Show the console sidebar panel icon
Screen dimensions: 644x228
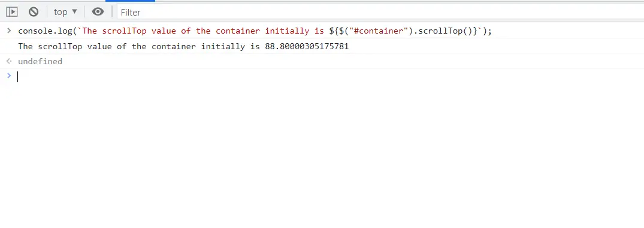coord(12,12)
